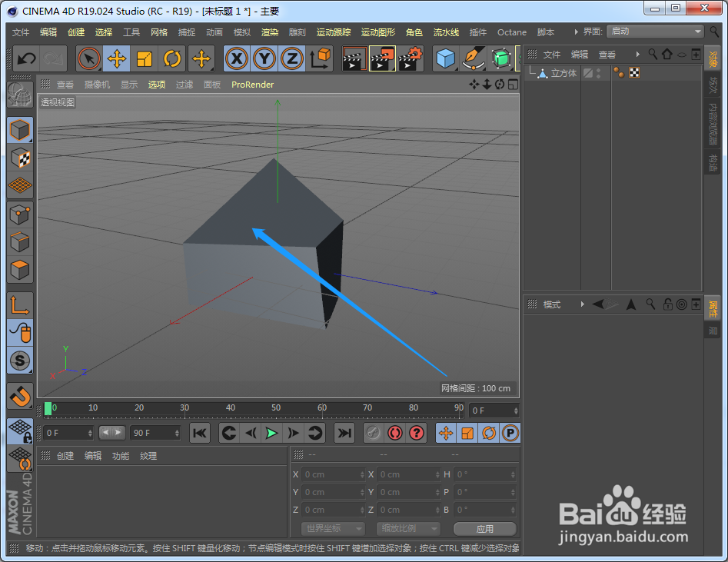The image size is (728, 562).
Task: Click the grayed Redo arrow icon
Action: click(53, 58)
